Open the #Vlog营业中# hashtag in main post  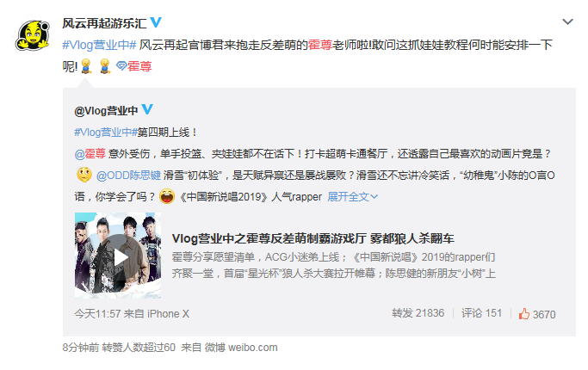(99, 45)
